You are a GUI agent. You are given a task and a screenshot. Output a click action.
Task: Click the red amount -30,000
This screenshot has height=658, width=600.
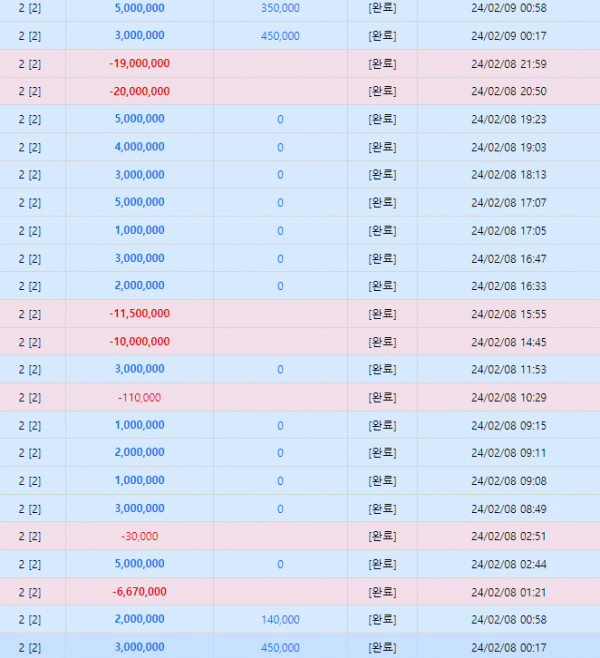(140, 537)
